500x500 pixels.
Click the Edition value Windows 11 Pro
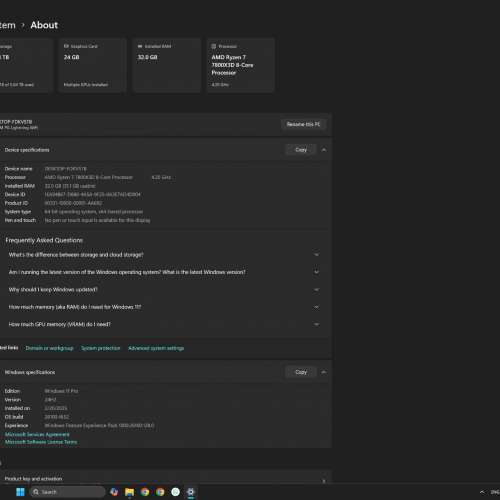point(61,391)
